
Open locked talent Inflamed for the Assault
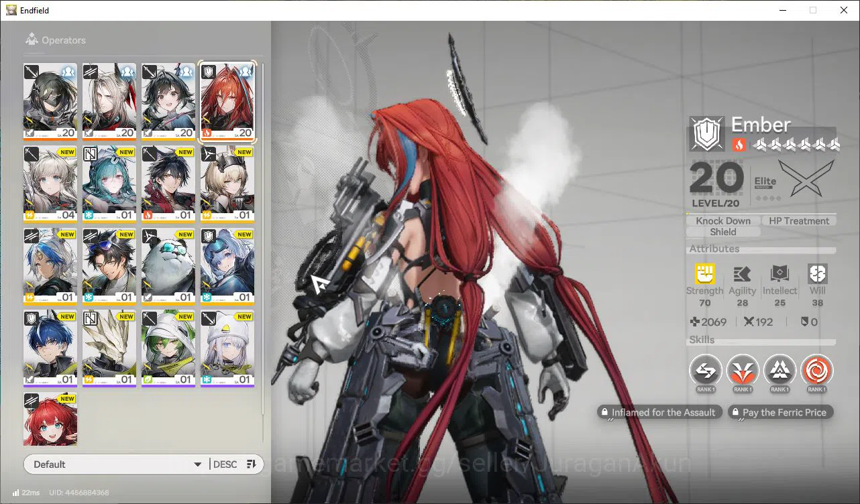[x=659, y=412]
